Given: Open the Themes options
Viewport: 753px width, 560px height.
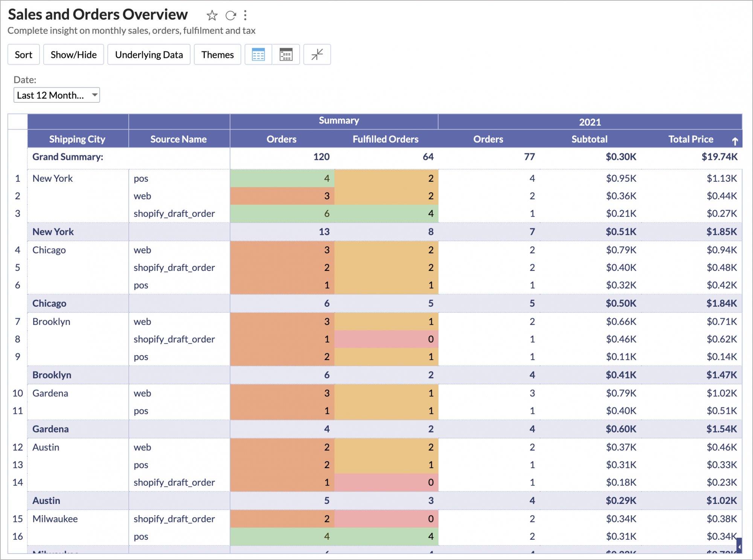Looking at the screenshot, I should coord(217,55).
